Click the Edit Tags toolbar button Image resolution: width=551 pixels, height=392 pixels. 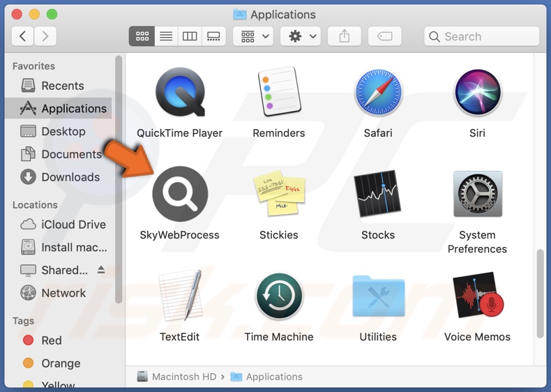(385, 36)
